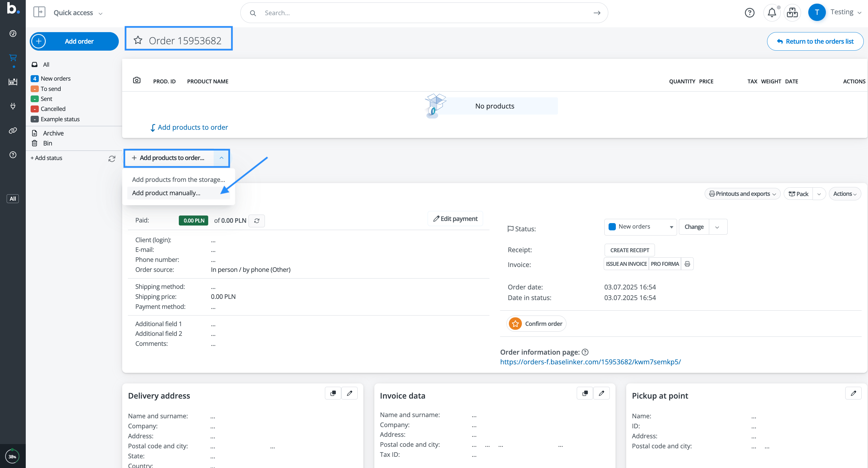The height and width of the screenshot is (468, 868).
Task: Click the invoice printer icon
Action: (687, 264)
